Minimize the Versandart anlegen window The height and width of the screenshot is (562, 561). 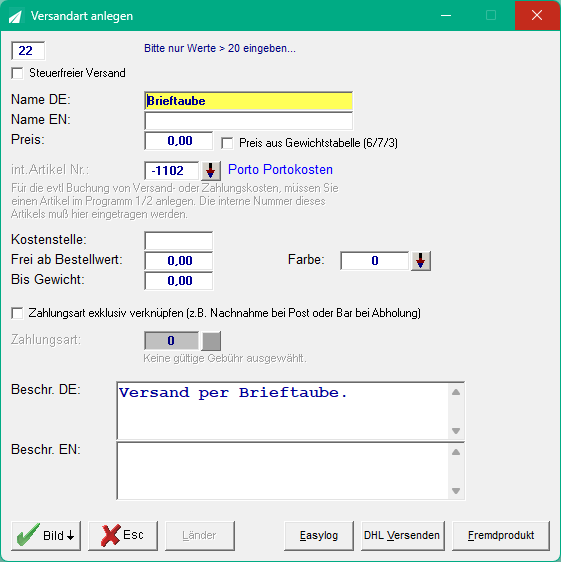click(446, 15)
